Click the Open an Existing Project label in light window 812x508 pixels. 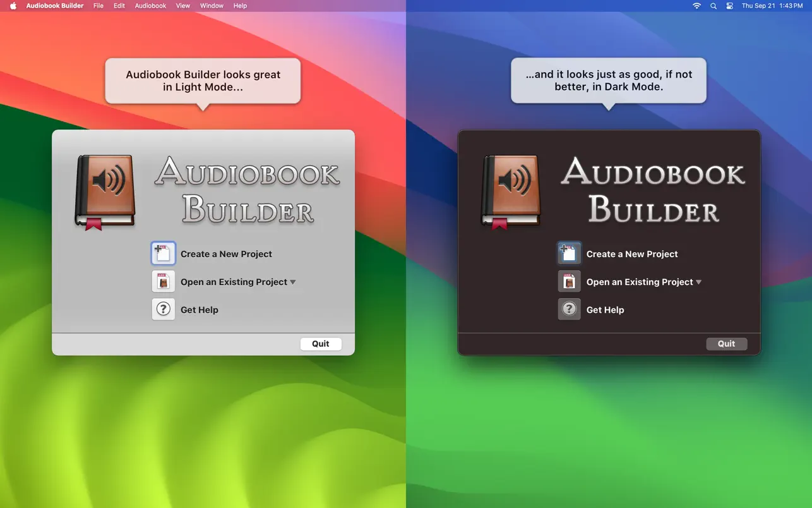coord(234,282)
